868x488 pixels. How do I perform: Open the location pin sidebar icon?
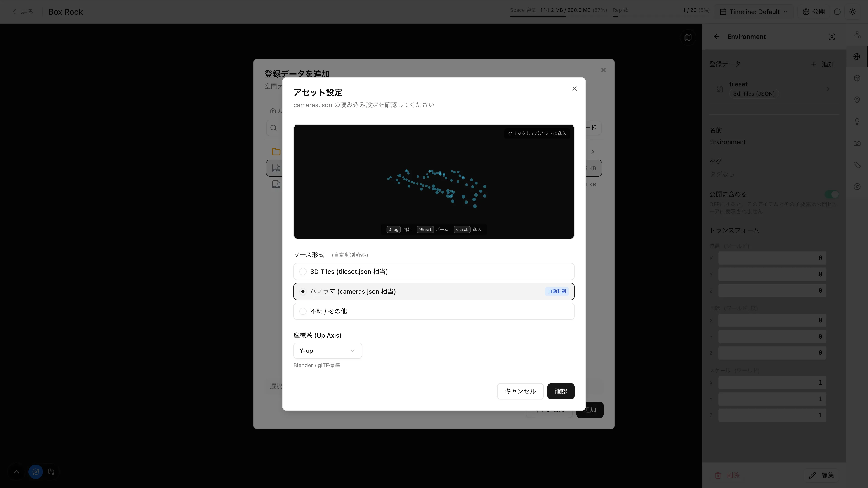[x=857, y=100]
